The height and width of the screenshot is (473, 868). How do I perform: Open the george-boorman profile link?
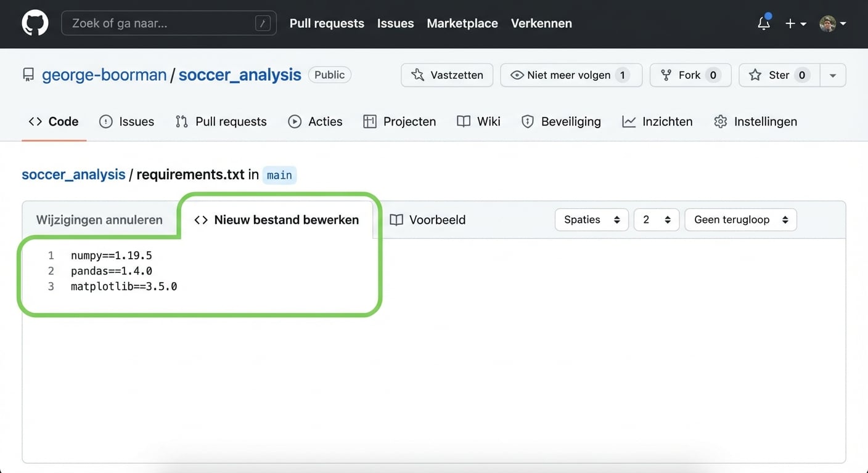pos(104,75)
